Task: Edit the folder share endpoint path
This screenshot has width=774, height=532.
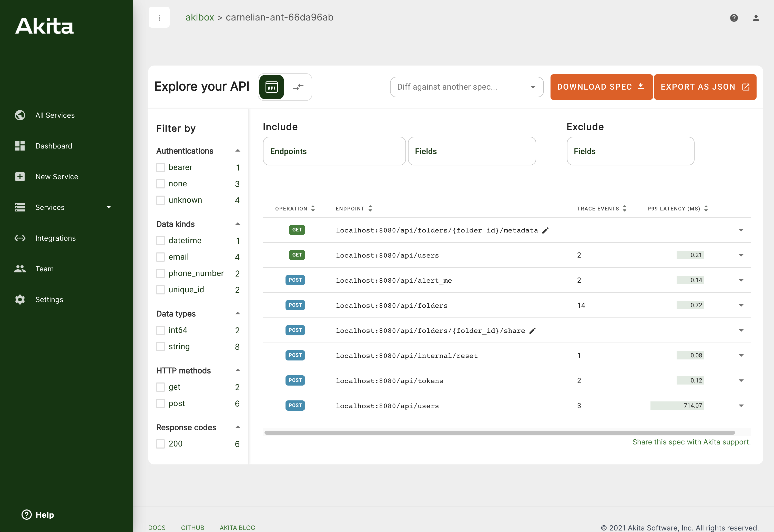Action: pos(533,331)
